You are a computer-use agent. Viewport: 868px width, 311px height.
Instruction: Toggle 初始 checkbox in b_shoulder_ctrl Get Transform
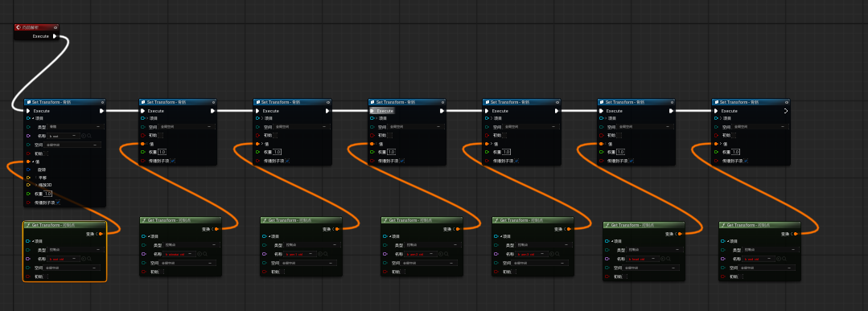(162, 272)
